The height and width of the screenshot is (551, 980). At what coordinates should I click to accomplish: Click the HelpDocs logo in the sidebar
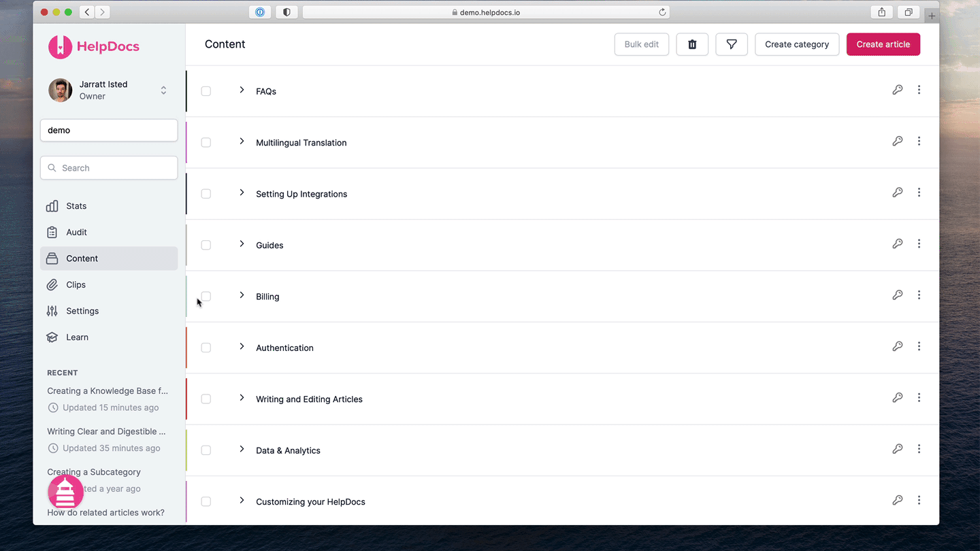94,46
